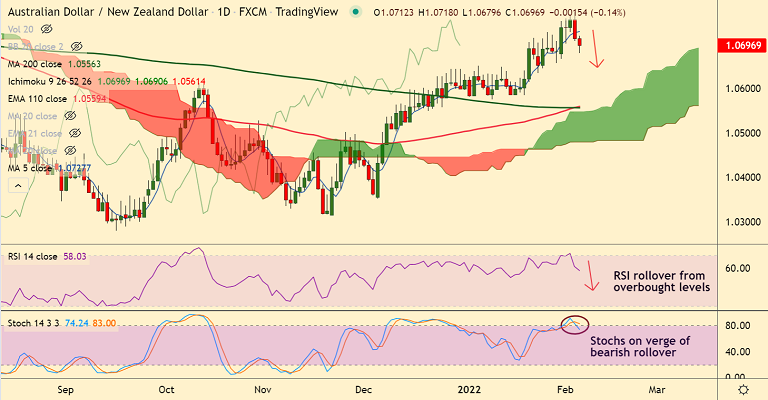Click price axis label 1.04000
Screen dimensions: 768x400
click(x=743, y=177)
